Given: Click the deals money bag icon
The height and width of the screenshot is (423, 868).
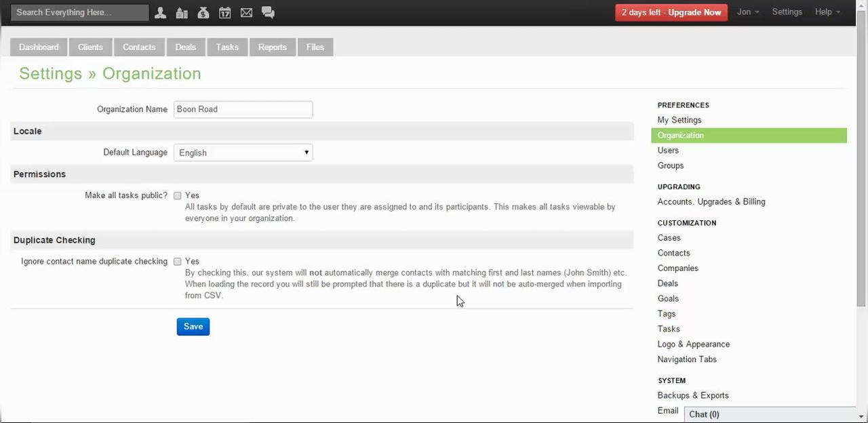Looking at the screenshot, I should coord(203,13).
